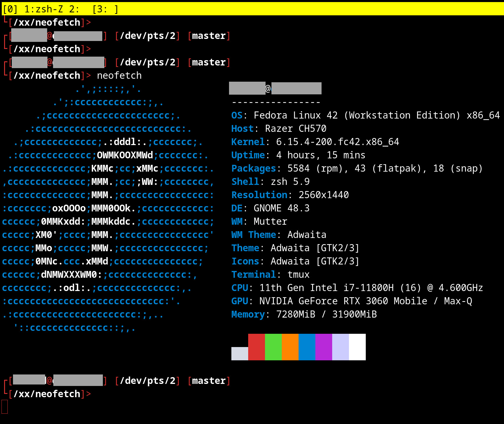
Task: Click the orange color swatch
Action: tap(290, 347)
